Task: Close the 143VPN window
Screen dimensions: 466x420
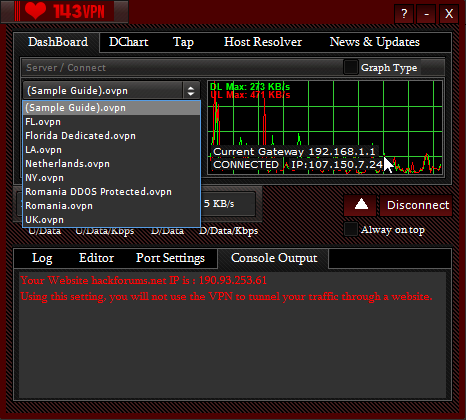Action: (449, 14)
